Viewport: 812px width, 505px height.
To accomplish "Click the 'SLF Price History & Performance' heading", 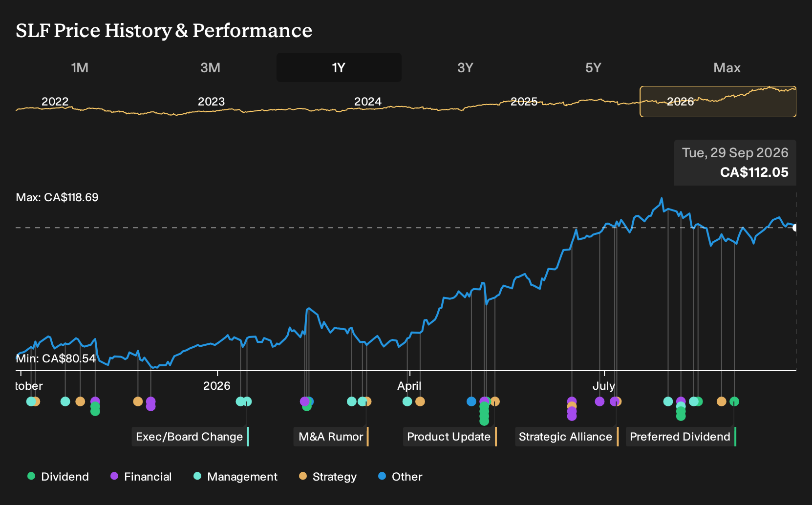I will click(164, 30).
